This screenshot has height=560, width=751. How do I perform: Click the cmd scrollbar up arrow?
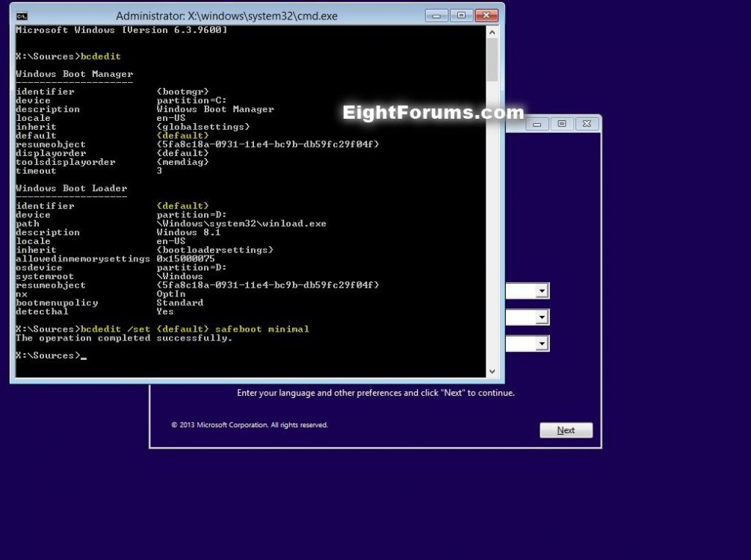tap(492, 32)
